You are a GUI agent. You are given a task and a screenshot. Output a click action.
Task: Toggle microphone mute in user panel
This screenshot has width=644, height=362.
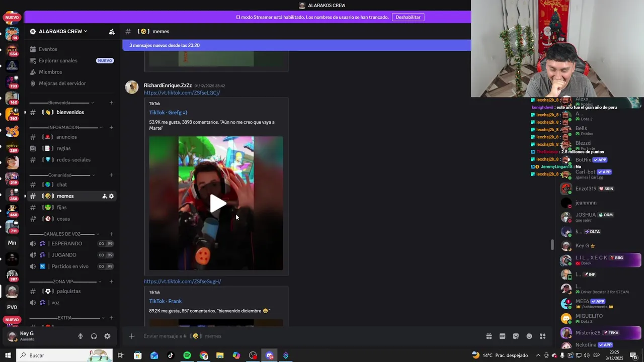(x=80, y=336)
